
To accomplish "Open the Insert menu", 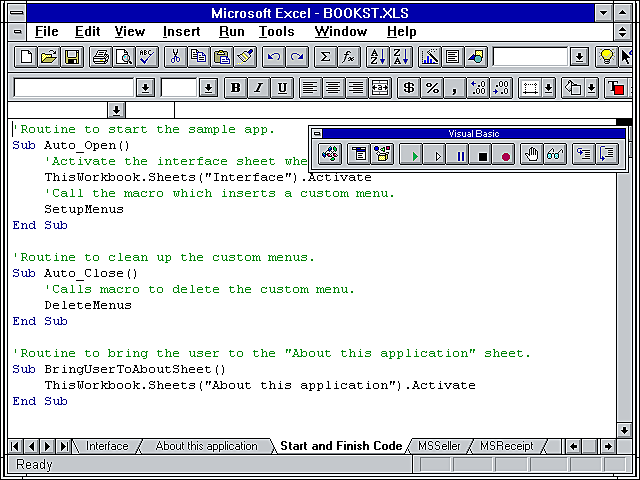I will point(181,31).
